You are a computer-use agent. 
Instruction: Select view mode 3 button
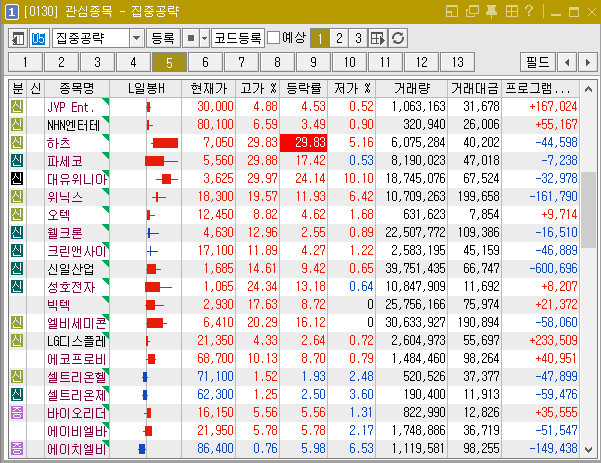(358, 38)
